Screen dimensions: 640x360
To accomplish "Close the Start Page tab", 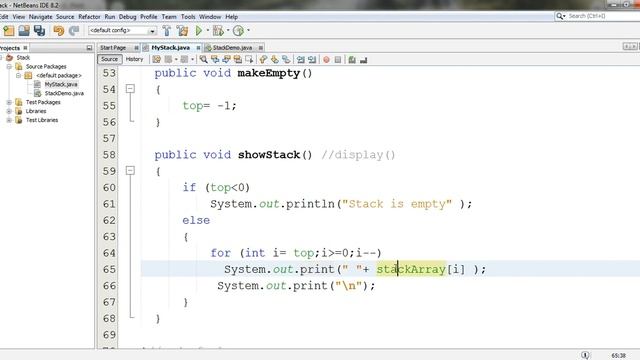I will tap(136, 48).
